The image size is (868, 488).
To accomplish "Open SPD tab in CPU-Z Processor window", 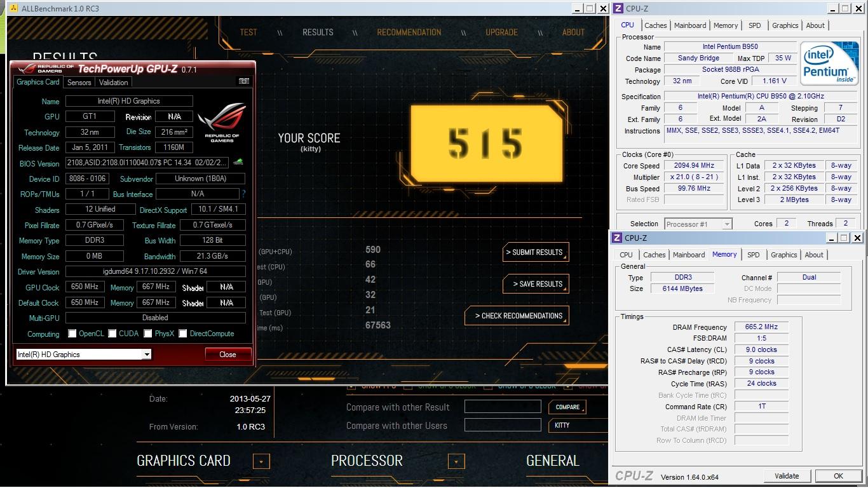I will coord(755,25).
